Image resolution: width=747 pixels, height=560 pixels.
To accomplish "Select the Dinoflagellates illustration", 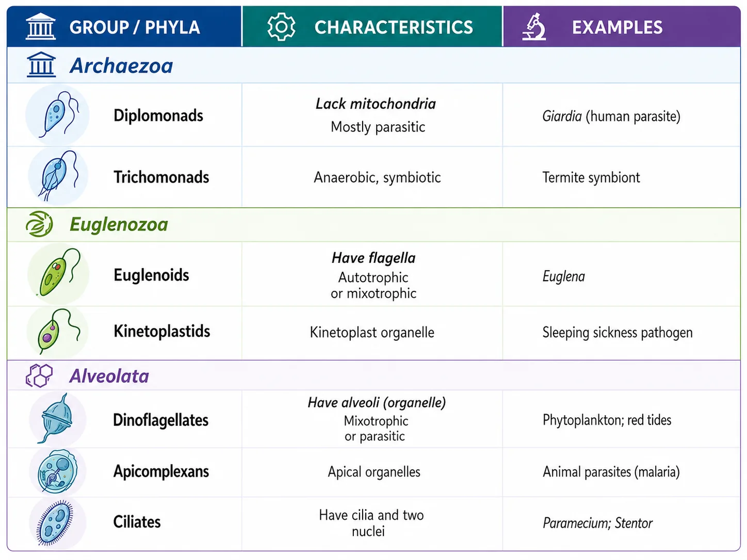I will 57,419.
